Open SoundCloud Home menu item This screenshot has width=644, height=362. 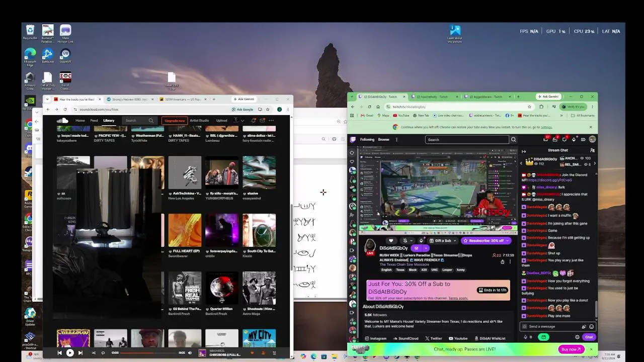click(80, 121)
